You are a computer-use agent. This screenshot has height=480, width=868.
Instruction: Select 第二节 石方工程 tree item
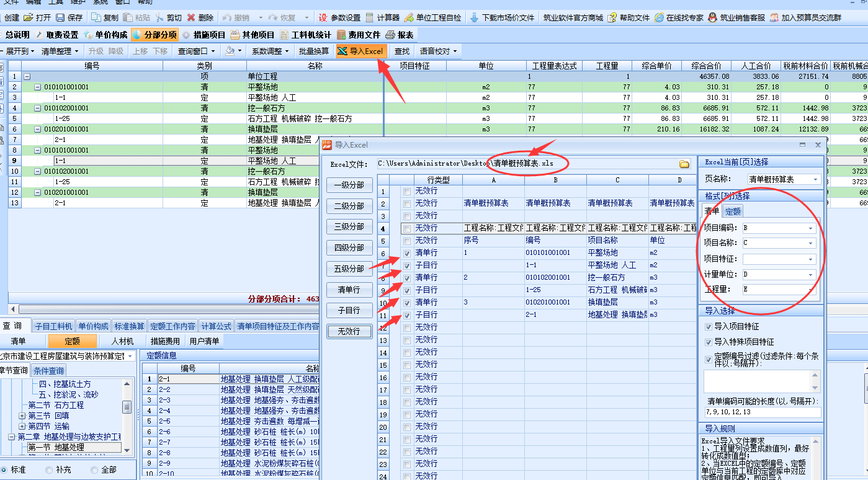pyautogui.click(x=56, y=405)
